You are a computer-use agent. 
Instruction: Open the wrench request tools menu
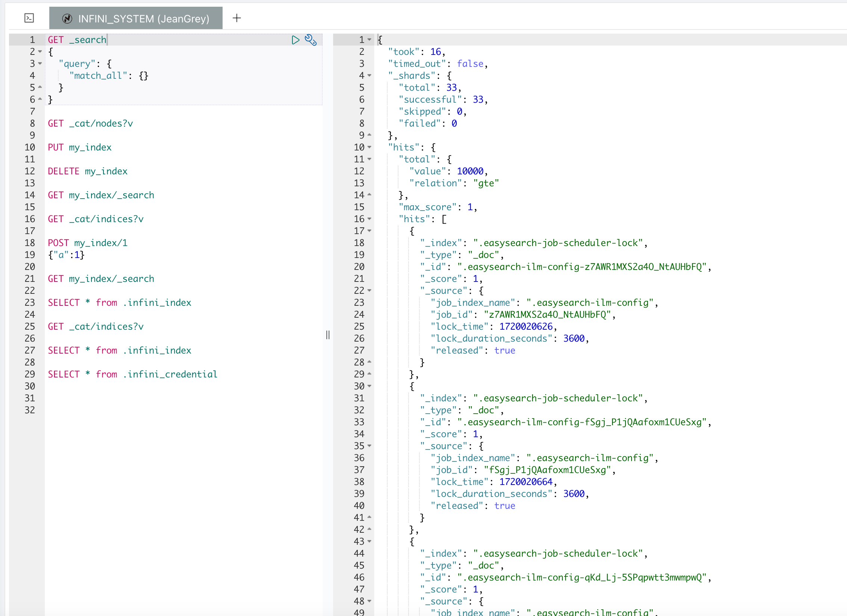[x=311, y=40]
